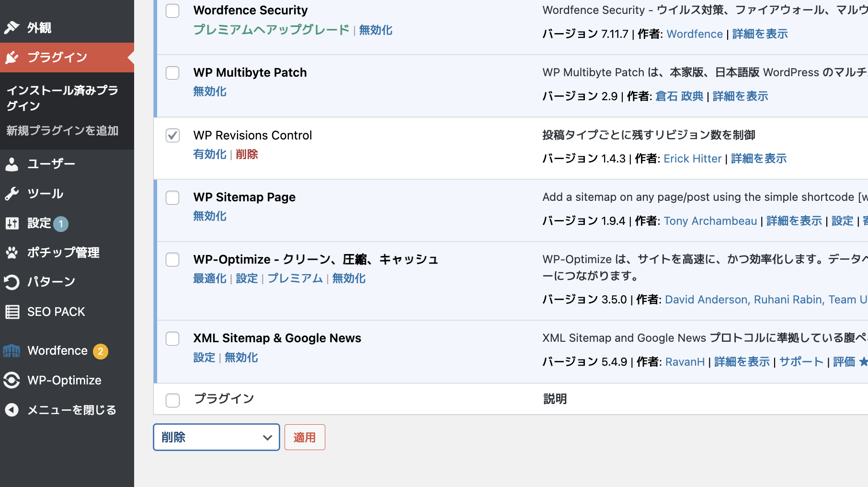Delete WP Revisions Control via 削除 link
Viewport: 868px width, 487px height.
tap(247, 154)
